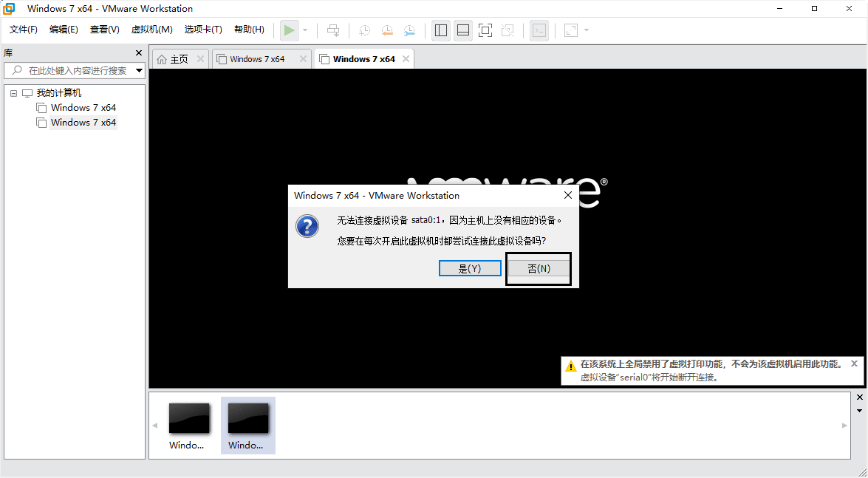Open the 选项卡(T) menu
The height and width of the screenshot is (478, 868).
pos(203,30)
